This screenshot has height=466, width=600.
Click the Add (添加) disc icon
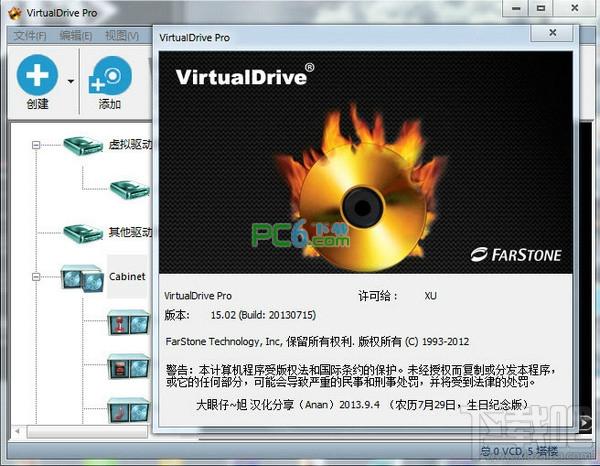(x=110, y=75)
